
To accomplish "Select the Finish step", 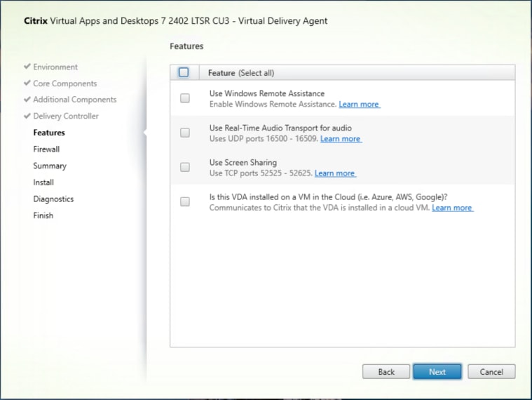I will tap(43, 215).
